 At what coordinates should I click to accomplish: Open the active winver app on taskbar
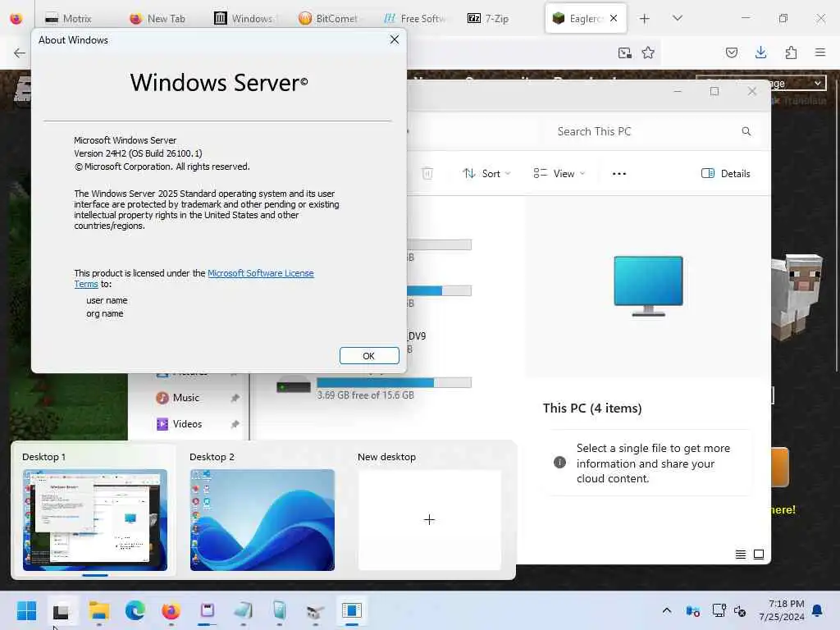tap(352, 610)
